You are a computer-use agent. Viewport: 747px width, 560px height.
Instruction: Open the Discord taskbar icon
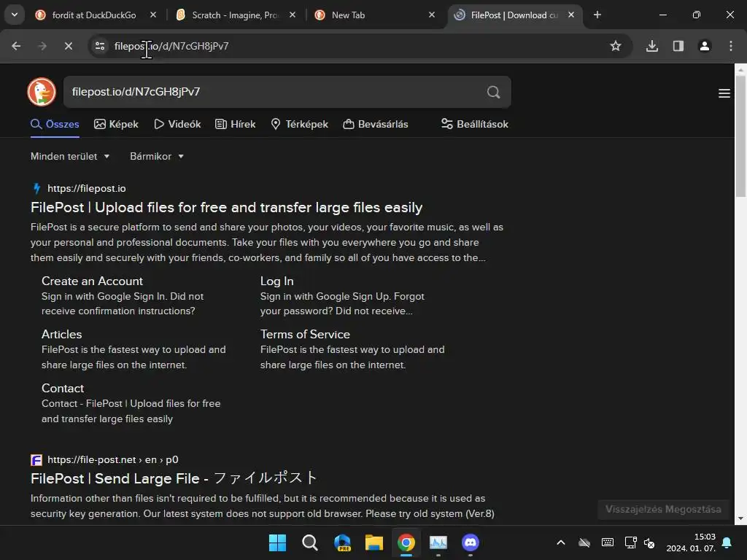[x=471, y=542]
